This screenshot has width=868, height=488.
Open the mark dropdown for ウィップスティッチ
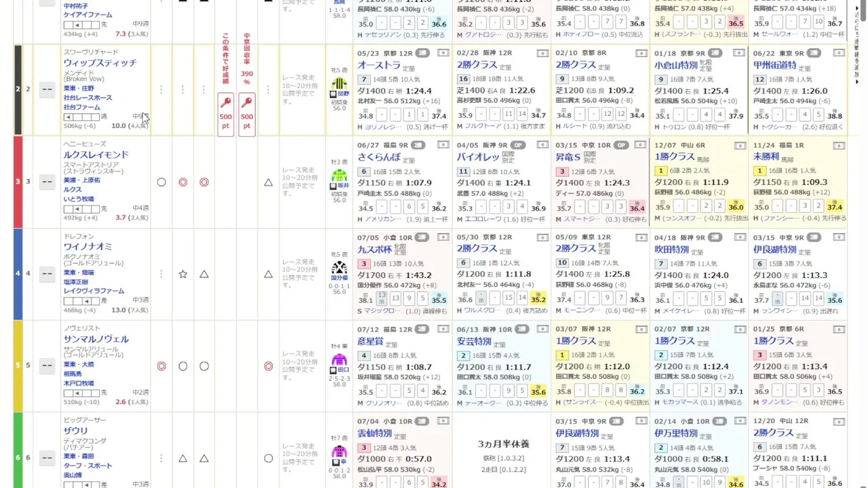47,89
